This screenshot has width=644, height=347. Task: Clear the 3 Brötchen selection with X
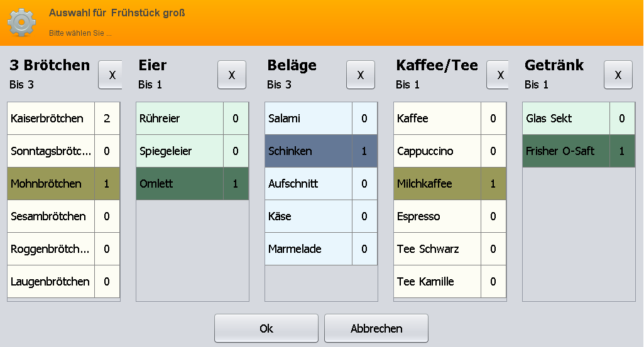coord(111,75)
